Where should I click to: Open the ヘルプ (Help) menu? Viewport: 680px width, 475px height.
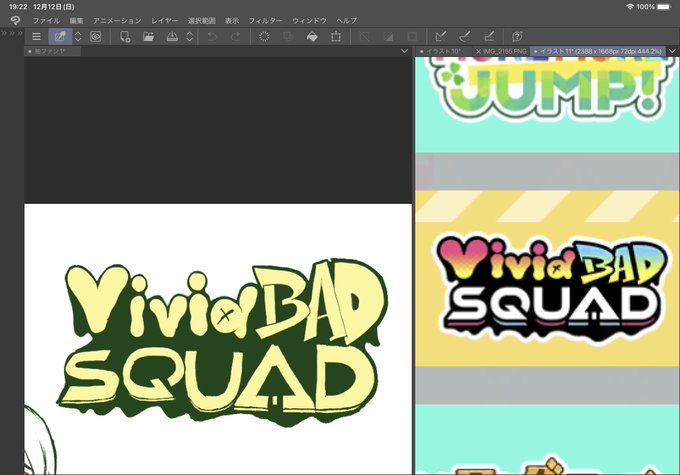coord(347,20)
